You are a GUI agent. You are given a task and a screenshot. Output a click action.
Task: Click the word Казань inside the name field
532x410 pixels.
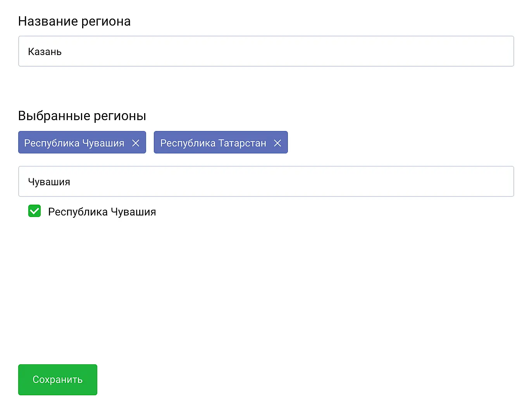(x=45, y=52)
